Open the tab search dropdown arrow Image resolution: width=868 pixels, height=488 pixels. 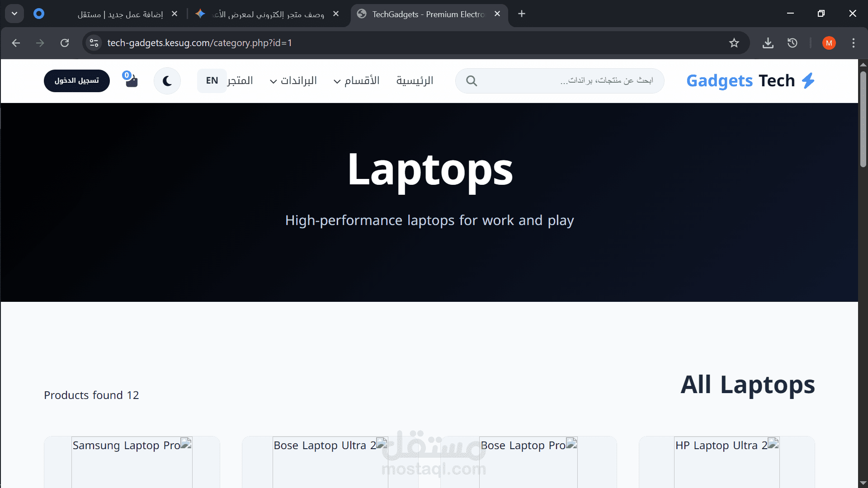pyautogui.click(x=14, y=14)
